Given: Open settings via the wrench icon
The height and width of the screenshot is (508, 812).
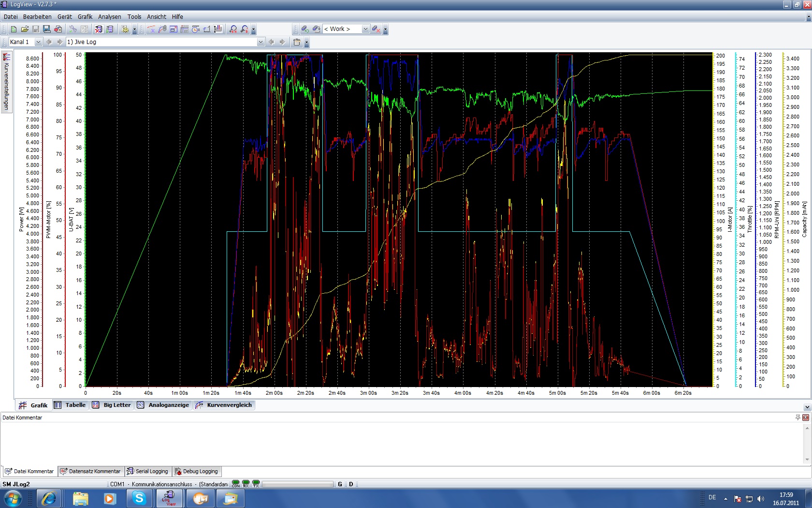Looking at the screenshot, I should 73,30.
